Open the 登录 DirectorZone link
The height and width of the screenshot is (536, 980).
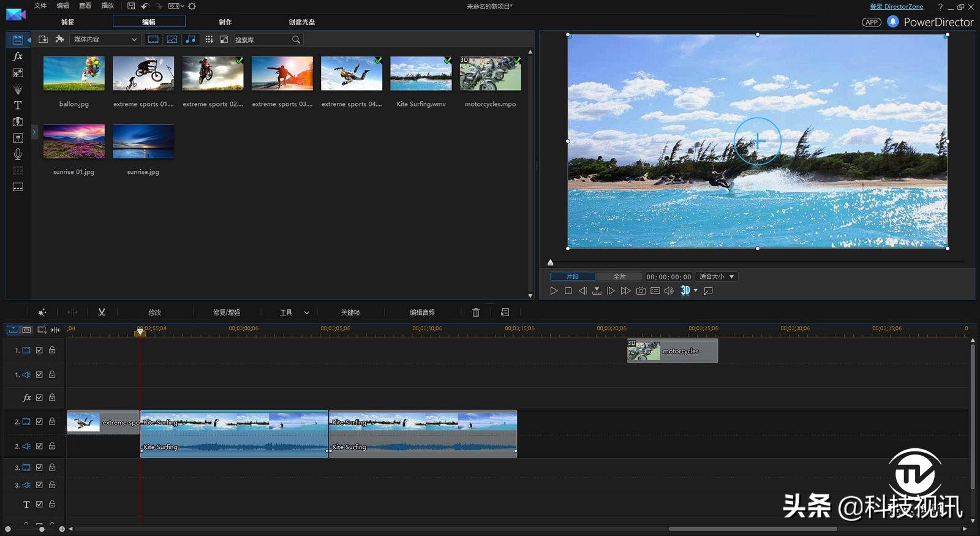point(896,7)
